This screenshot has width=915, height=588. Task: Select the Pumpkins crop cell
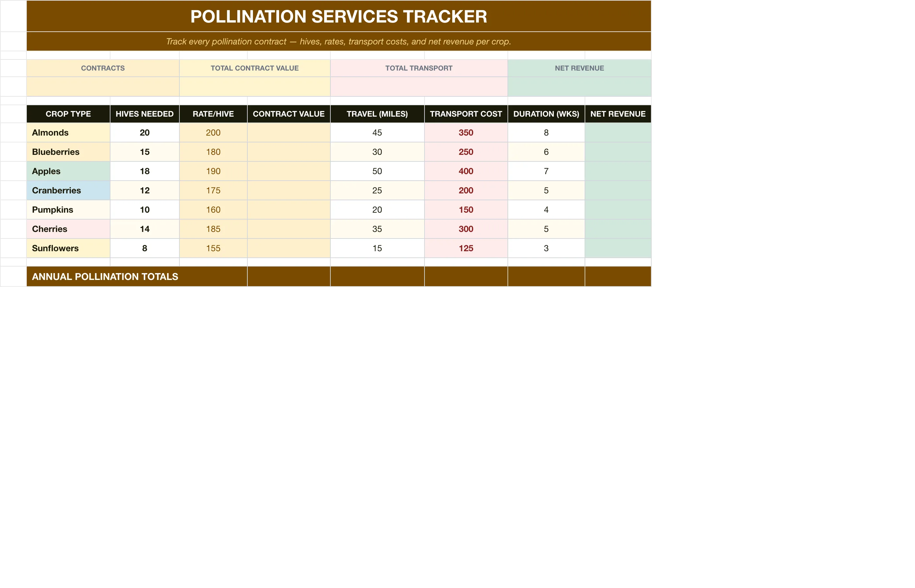pyautogui.click(x=68, y=210)
